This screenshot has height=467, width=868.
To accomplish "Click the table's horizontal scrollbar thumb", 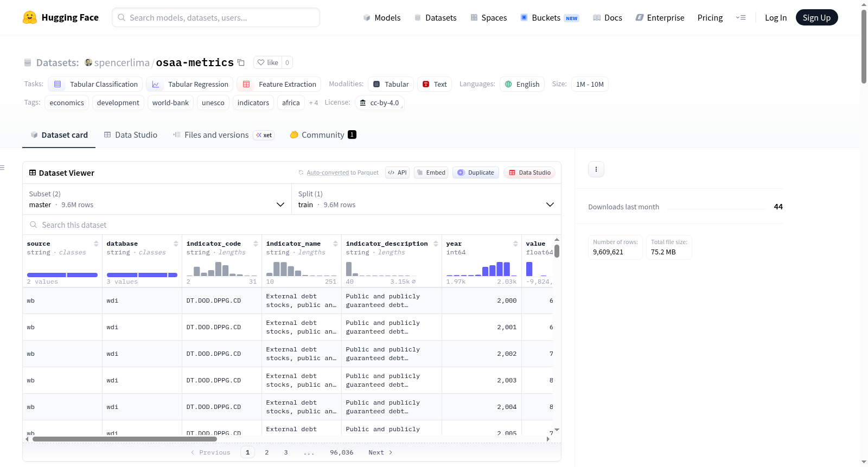I will point(125,439).
